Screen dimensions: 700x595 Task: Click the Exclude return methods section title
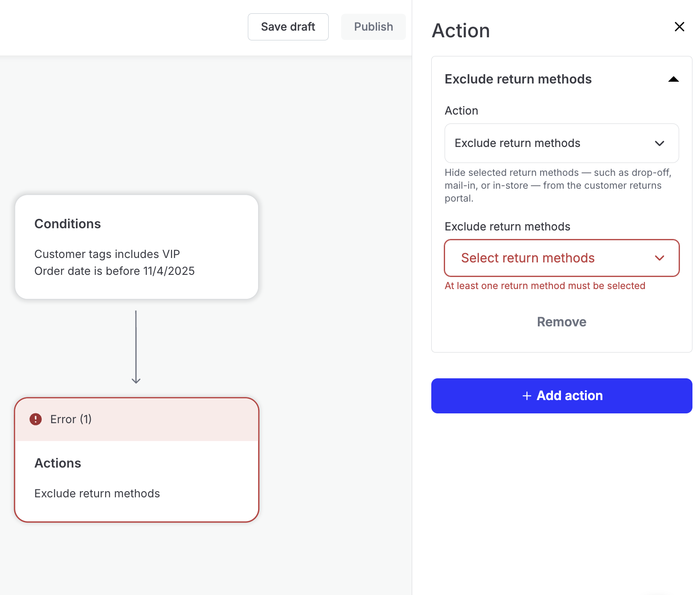pyautogui.click(x=518, y=79)
